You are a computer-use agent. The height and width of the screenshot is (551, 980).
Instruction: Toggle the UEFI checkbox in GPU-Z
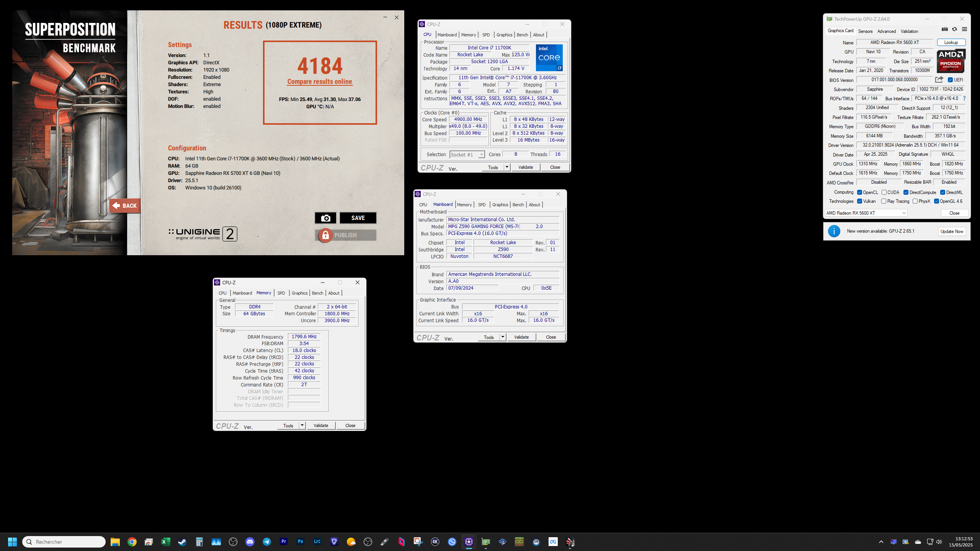(x=950, y=80)
